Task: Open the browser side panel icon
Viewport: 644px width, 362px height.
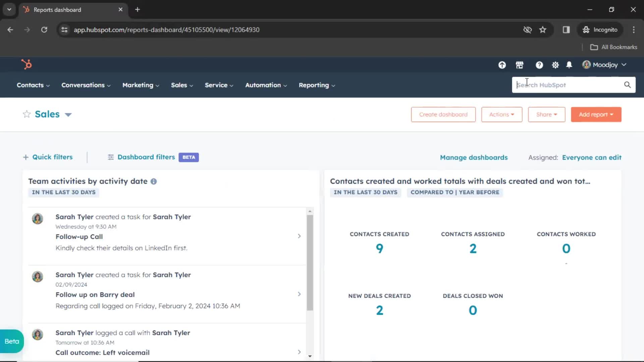Action: click(566, 29)
